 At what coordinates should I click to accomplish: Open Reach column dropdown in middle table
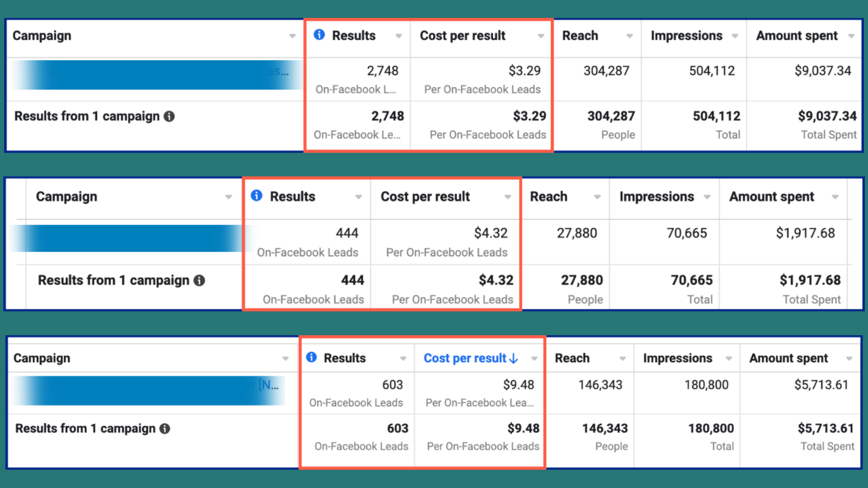[597, 197]
